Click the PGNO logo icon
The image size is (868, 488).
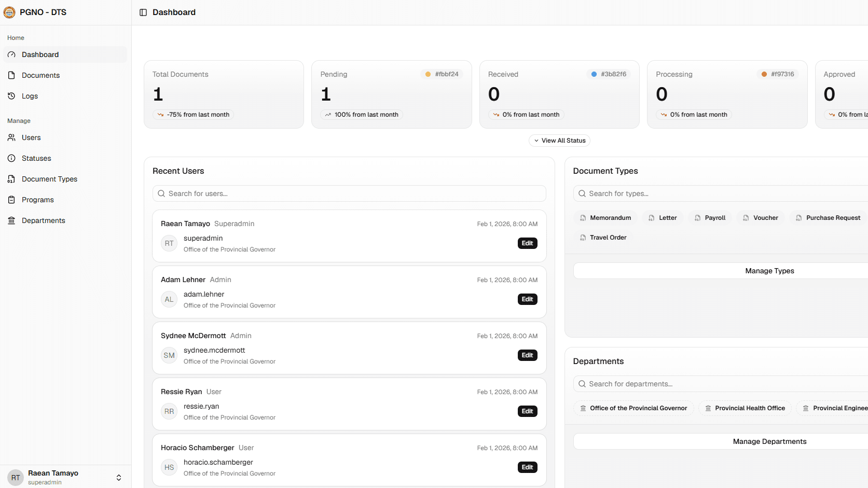click(9, 12)
